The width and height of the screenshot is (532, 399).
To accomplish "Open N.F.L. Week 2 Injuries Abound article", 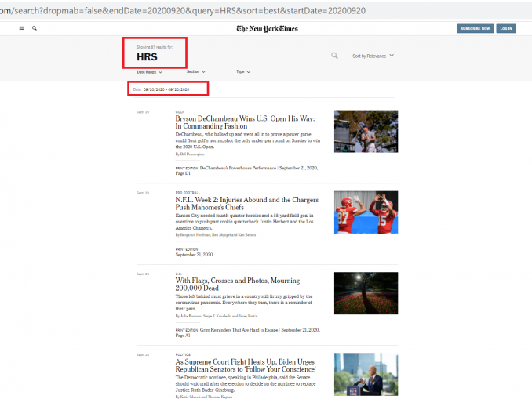I will pos(246,203).
